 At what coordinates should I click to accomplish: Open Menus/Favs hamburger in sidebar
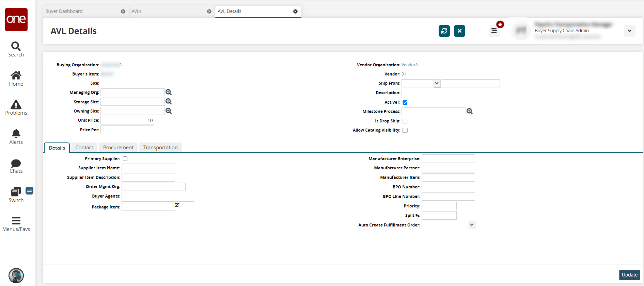(16, 221)
